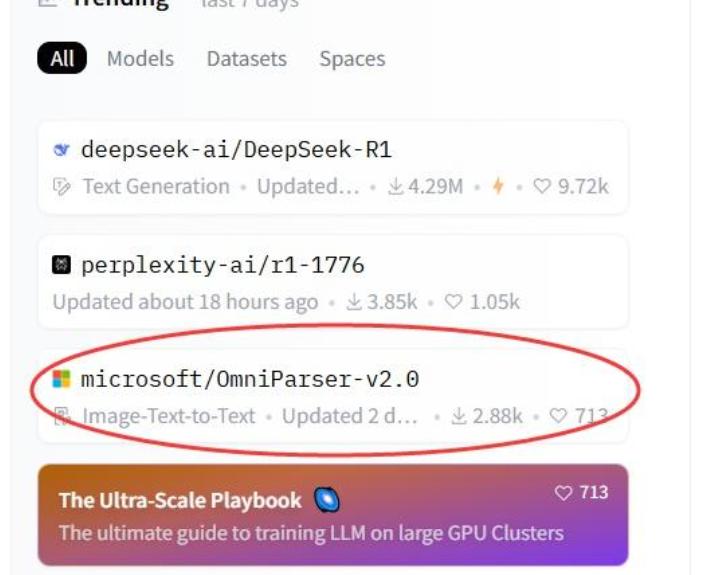Click the perplexity-ai avatar icon

click(x=61, y=265)
